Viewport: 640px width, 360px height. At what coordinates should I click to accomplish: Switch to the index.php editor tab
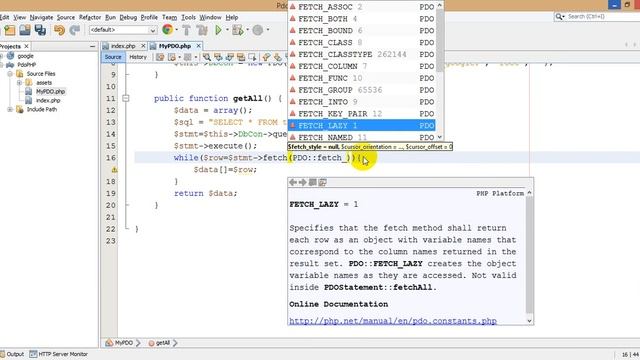point(123,46)
